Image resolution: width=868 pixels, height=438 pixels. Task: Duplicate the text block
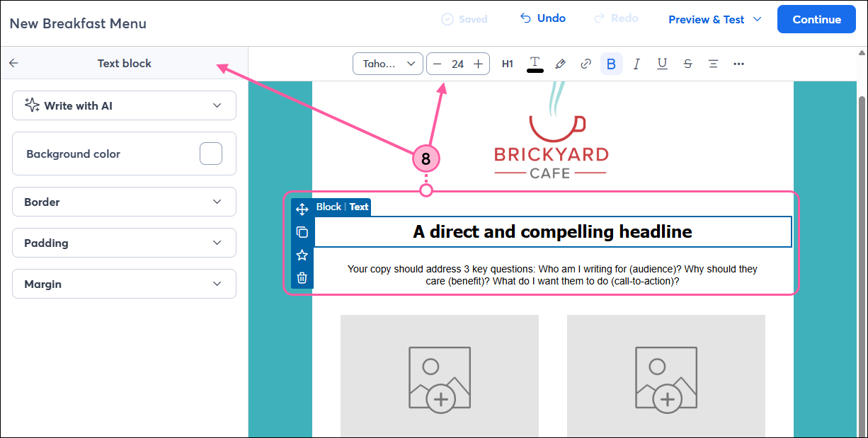point(302,231)
